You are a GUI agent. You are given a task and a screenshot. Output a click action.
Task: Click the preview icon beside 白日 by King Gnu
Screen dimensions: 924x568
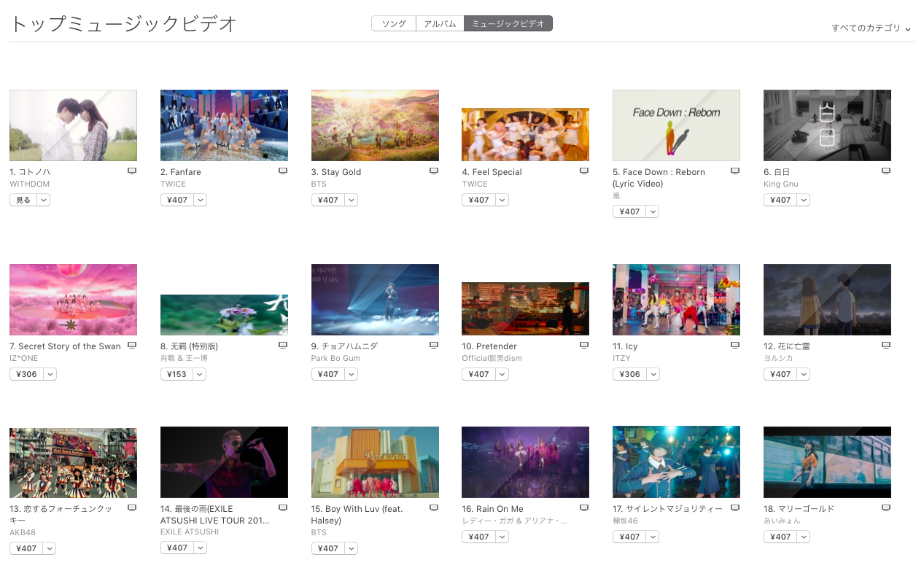pos(885,170)
